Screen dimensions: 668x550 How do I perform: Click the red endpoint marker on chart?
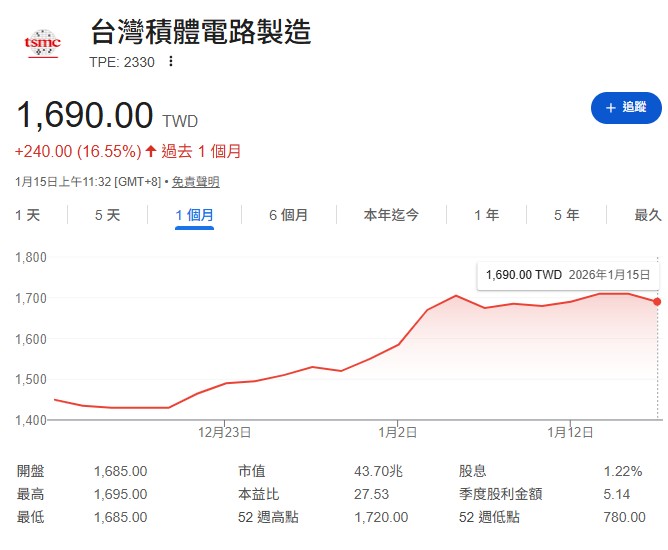pyautogui.click(x=657, y=302)
